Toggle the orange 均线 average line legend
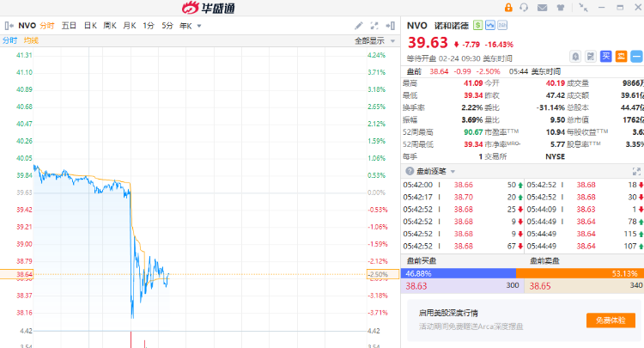Image resolution: width=644 pixels, height=348 pixels. coord(31,40)
